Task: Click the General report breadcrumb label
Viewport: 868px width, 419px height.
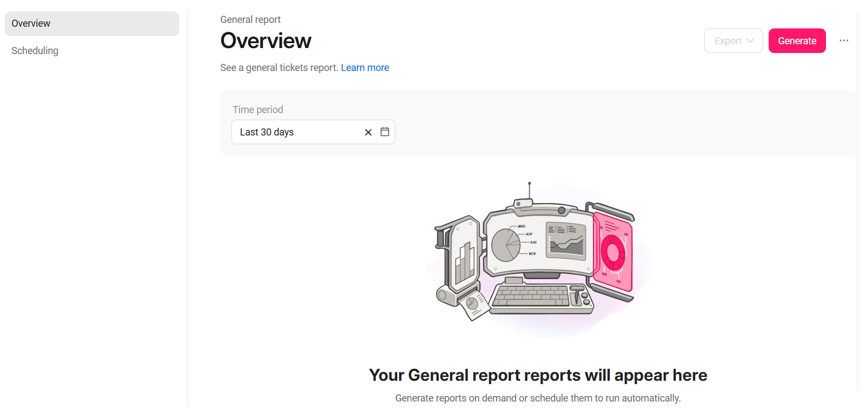Action: [250, 20]
